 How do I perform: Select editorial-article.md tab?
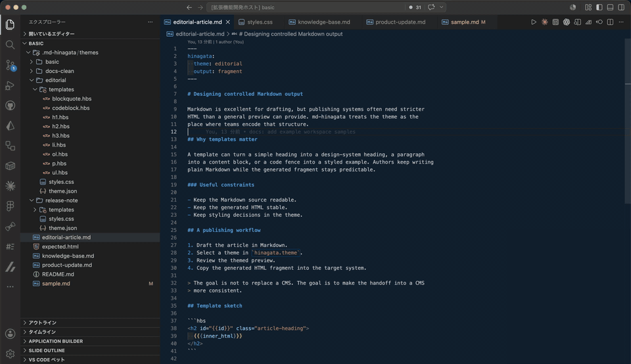197,22
